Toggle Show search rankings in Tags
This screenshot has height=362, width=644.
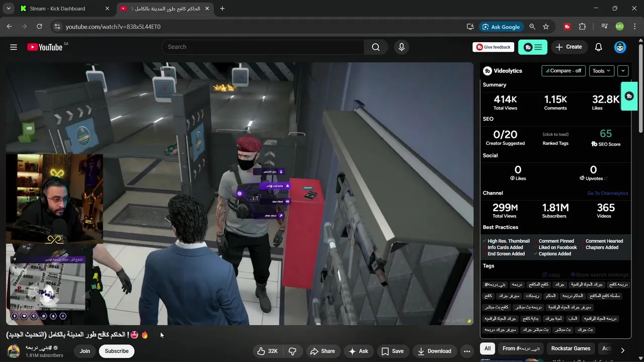(x=600, y=275)
